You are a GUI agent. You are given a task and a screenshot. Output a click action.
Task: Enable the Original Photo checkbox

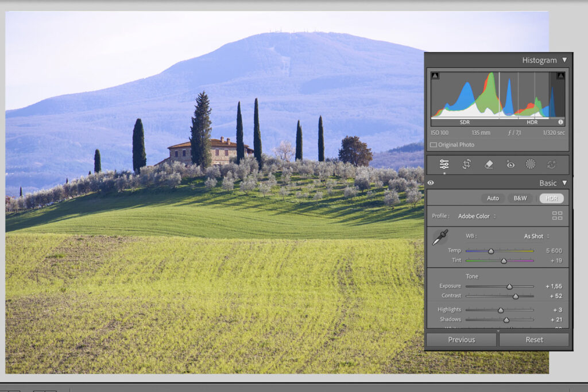[x=434, y=145]
